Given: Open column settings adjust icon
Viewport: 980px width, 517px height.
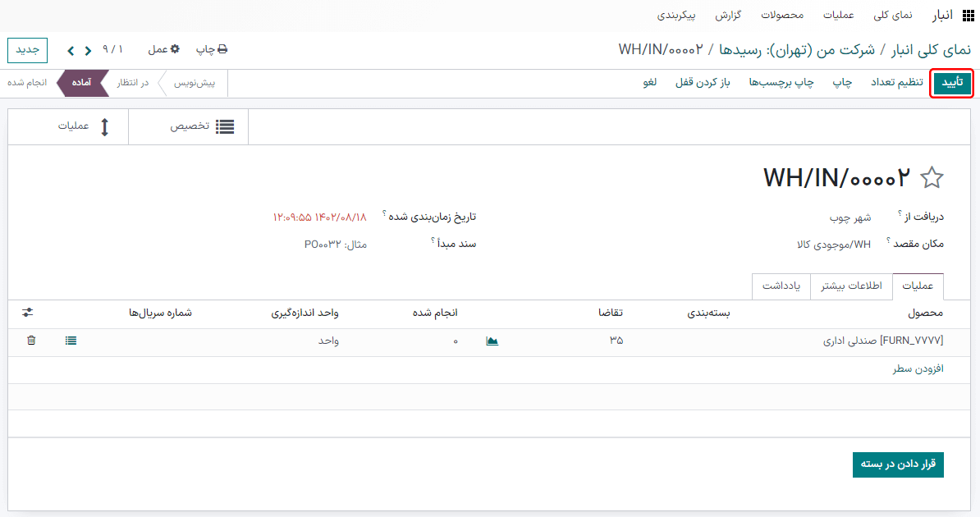Looking at the screenshot, I should click(x=28, y=312).
